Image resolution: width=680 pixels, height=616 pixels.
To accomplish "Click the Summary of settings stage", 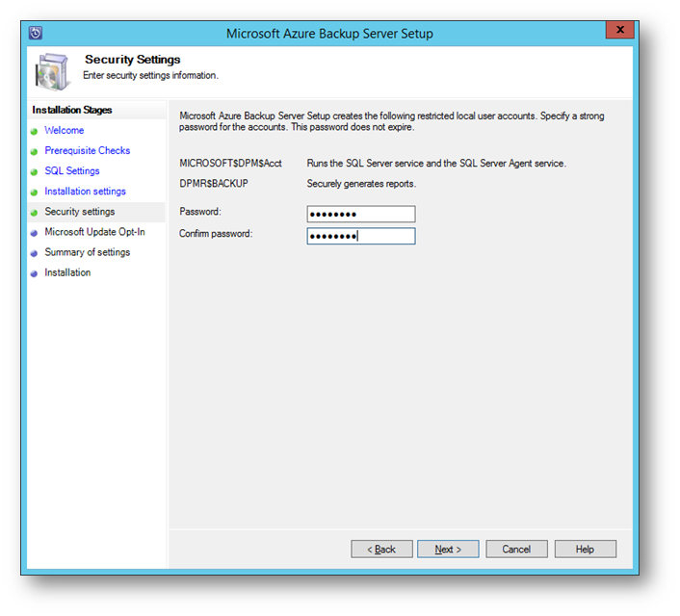I will point(88,252).
